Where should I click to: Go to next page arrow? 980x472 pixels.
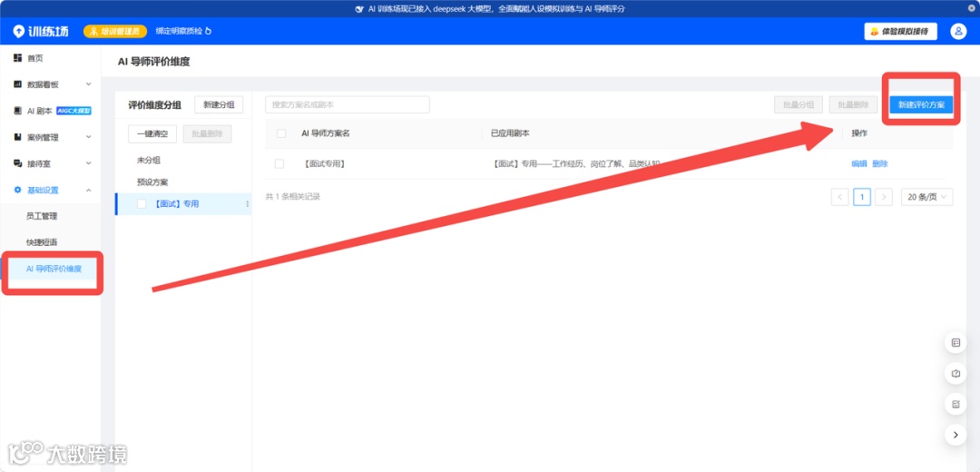click(884, 197)
